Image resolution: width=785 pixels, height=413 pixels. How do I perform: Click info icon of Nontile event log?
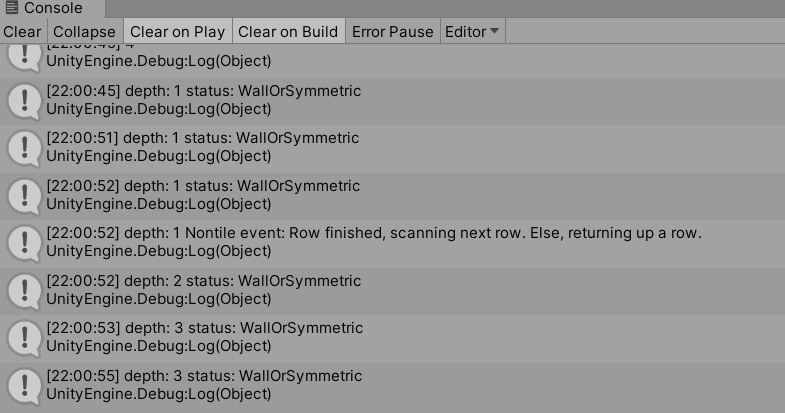(24, 243)
